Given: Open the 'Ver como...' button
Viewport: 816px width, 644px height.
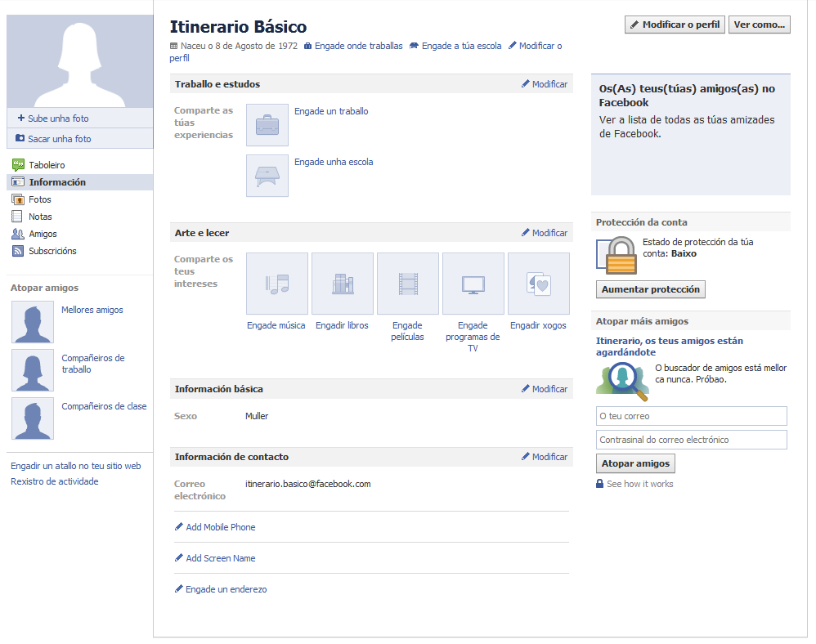Looking at the screenshot, I should 759,25.
